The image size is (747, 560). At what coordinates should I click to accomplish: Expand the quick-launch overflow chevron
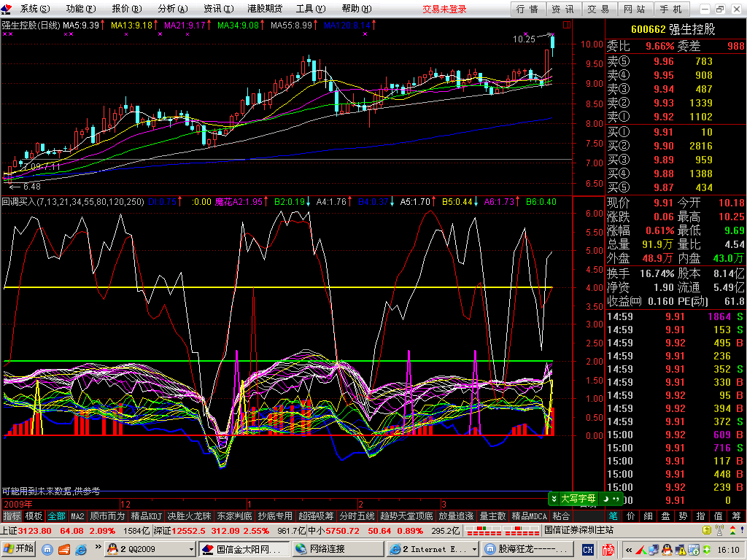98,547
